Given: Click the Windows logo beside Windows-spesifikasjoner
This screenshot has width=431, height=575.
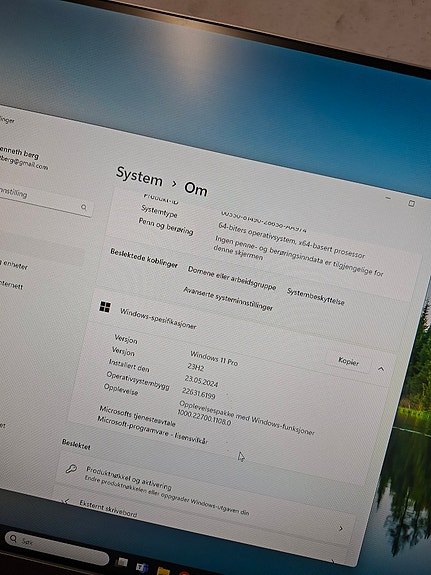Looking at the screenshot, I should 105,307.
